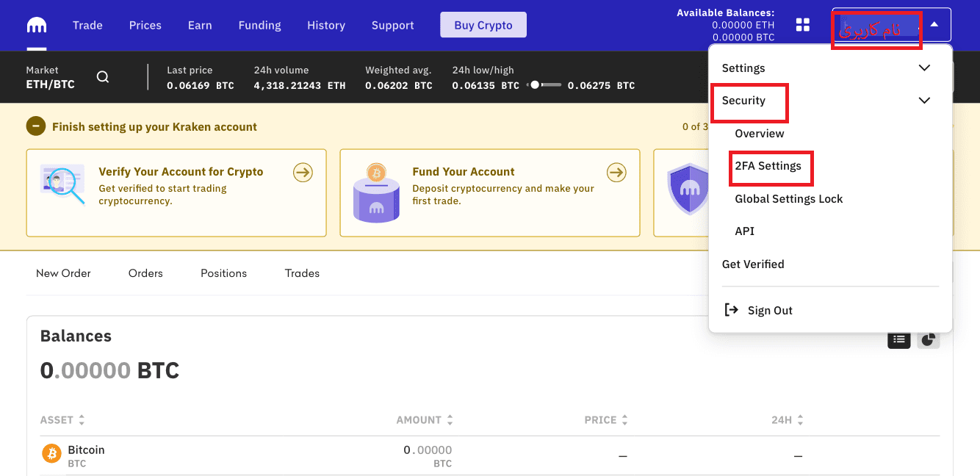
Task: Click 24h volume 4,318.21243 ETH value
Action: (299, 85)
